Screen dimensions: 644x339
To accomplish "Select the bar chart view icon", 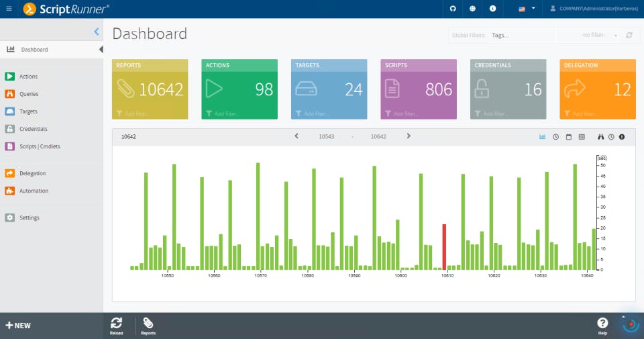I will click(x=542, y=137).
